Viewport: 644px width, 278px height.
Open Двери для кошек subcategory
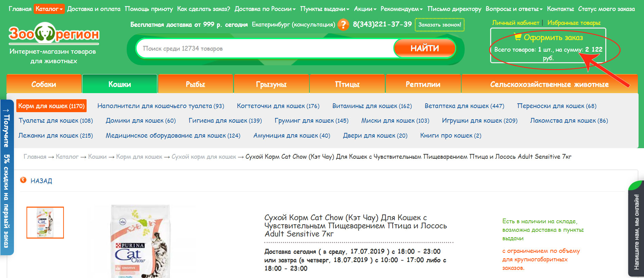[375, 135]
